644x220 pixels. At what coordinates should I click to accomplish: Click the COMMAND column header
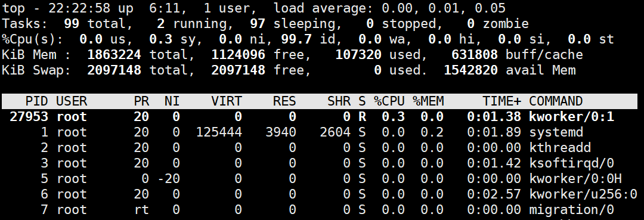click(x=556, y=101)
